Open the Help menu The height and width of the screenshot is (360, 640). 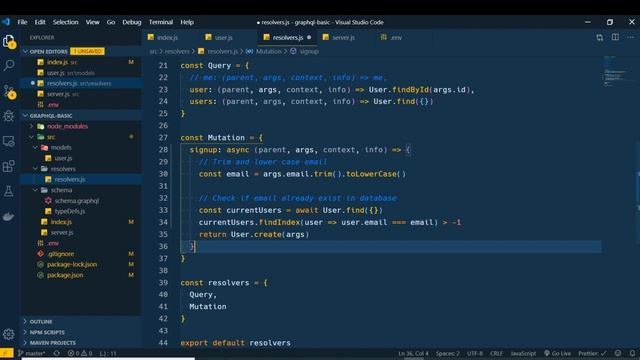[187, 22]
